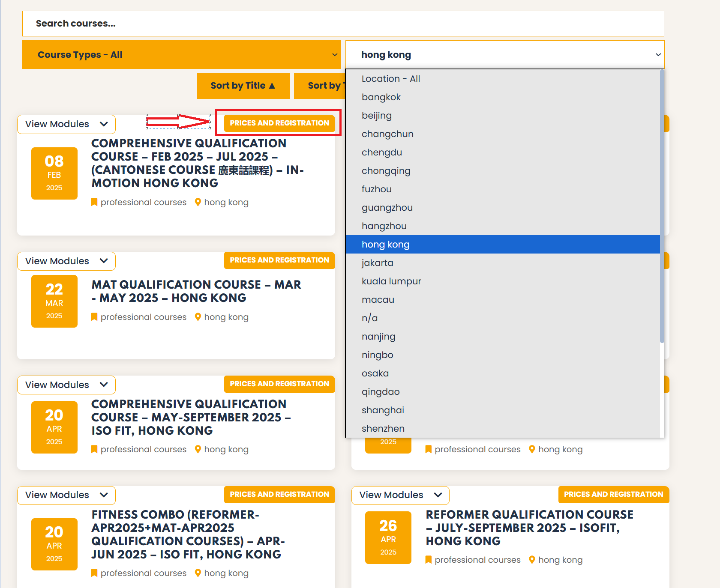This screenshot has height=588, width=720.
Task: Click the Search courses input field
Action: [343, 24]
